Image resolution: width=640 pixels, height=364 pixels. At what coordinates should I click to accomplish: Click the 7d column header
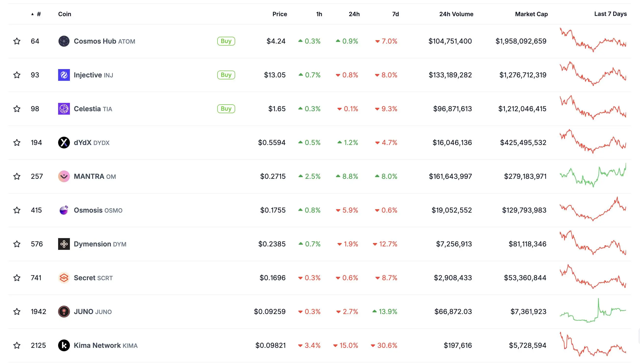[x=395, y=14]
